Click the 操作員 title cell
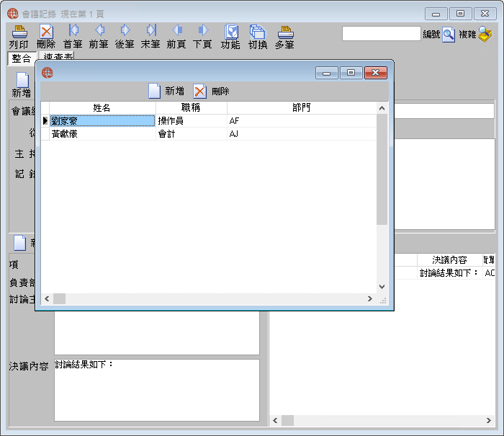The image size is (504, 436). pos(192,120)
